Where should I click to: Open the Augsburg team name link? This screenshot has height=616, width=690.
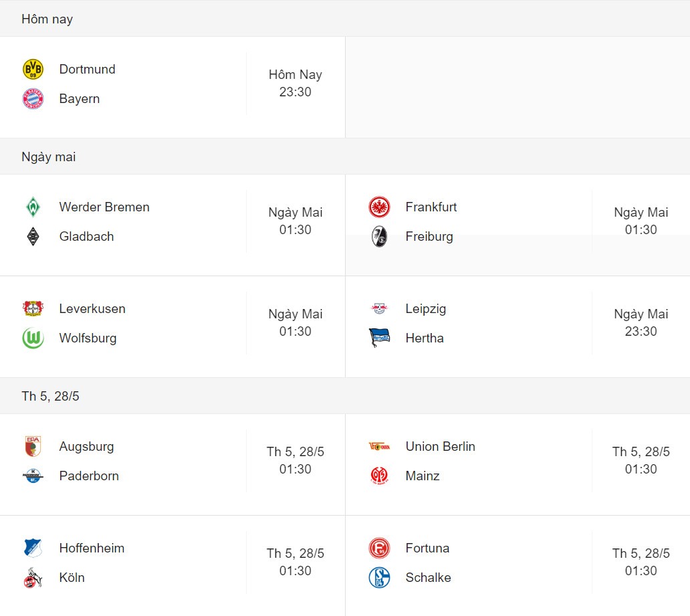point(87,447)
